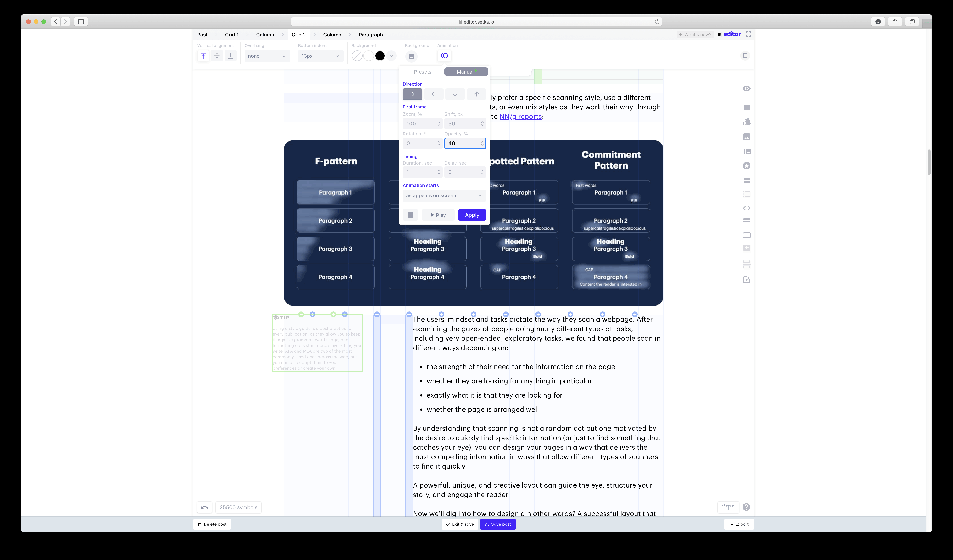Select the image icon in the right sidebar
The width and height of the screenshot is (953, 560).
pos(747,136)
